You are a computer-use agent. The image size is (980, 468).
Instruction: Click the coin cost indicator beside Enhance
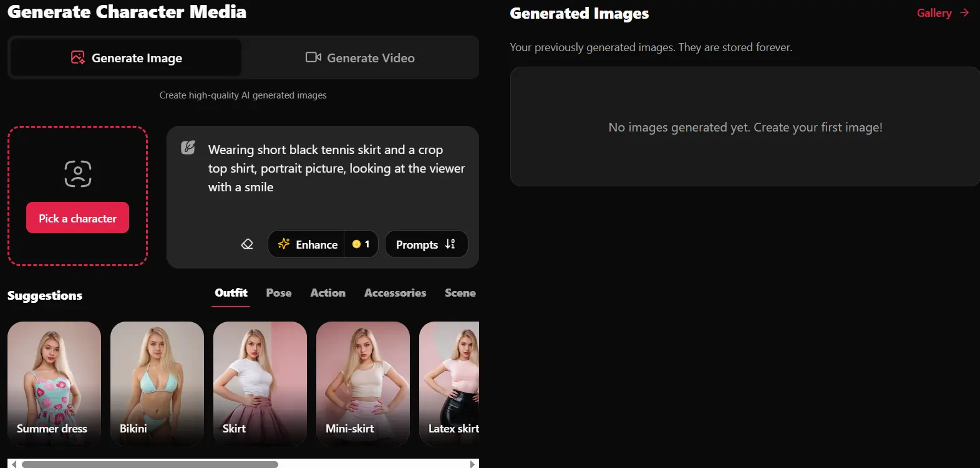361,244
